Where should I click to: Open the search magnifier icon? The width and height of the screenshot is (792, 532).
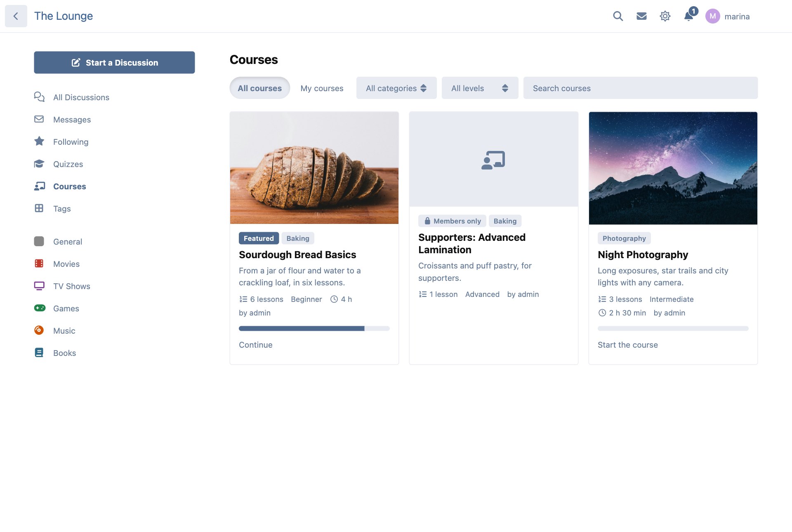pos(618,16)
